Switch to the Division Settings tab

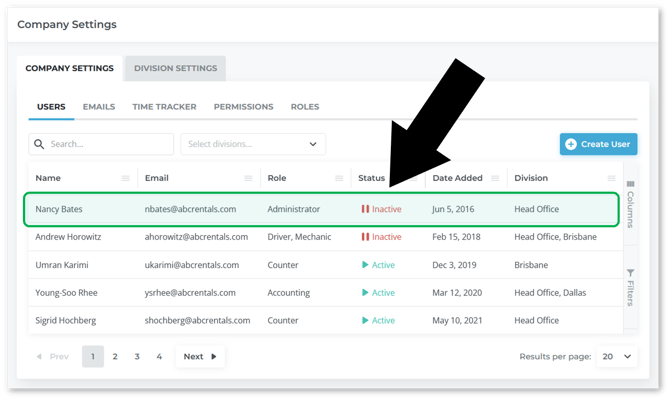click(x=175, y=68)
